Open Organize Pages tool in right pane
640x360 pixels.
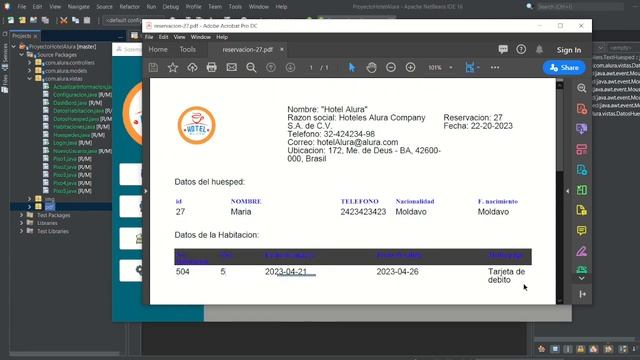(x=582, y=190)
